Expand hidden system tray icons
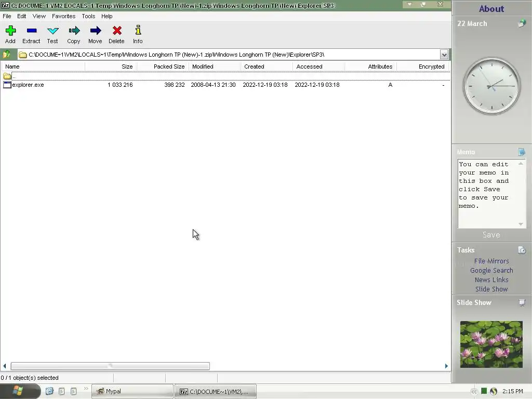Screen dimensions: 532x399 (474, 392)
